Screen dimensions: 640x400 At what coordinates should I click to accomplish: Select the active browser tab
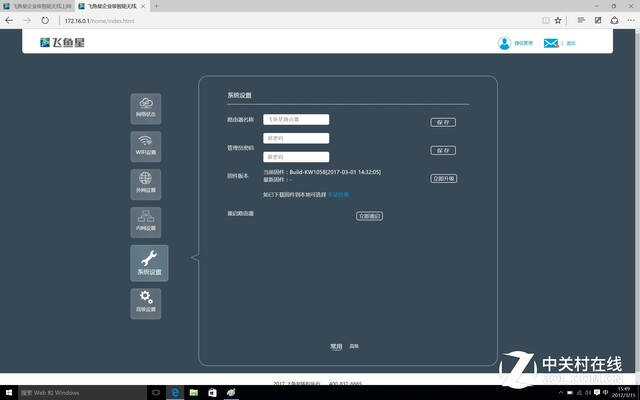[111, 6]
